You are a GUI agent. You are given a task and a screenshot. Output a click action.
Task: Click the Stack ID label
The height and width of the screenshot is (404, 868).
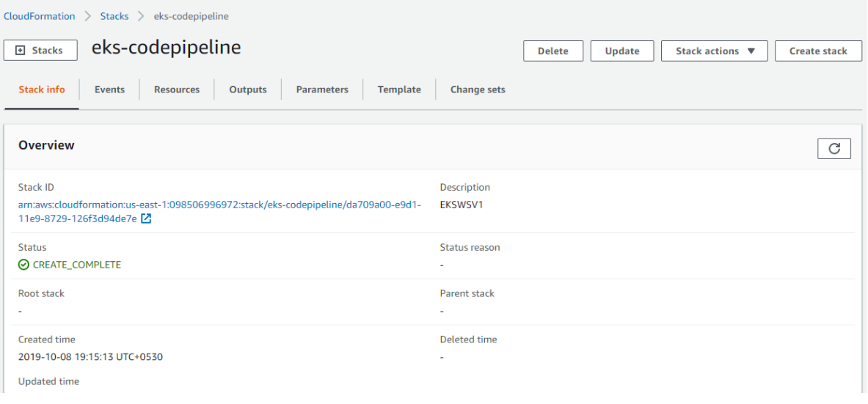pos(37,187)
